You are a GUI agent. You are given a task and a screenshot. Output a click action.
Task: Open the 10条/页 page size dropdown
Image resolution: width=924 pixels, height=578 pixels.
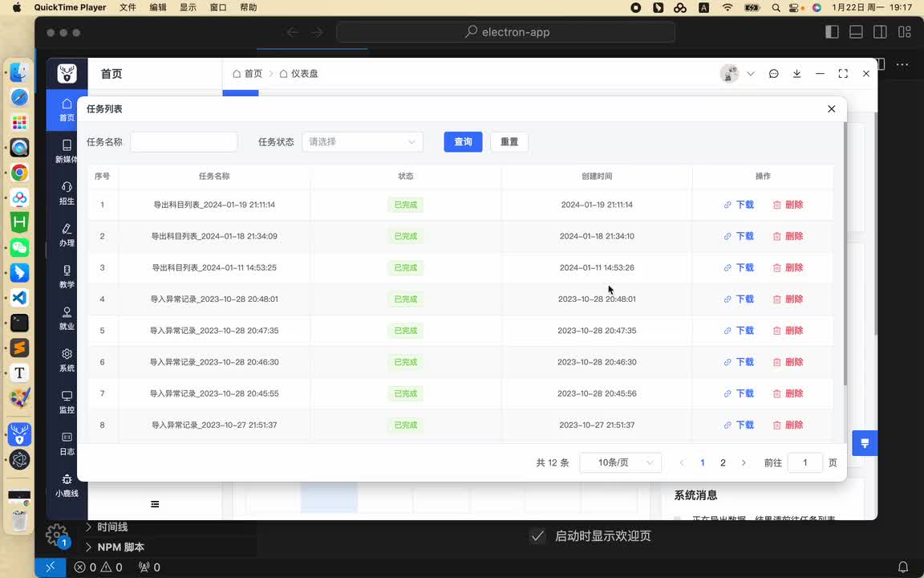point(621,462)
